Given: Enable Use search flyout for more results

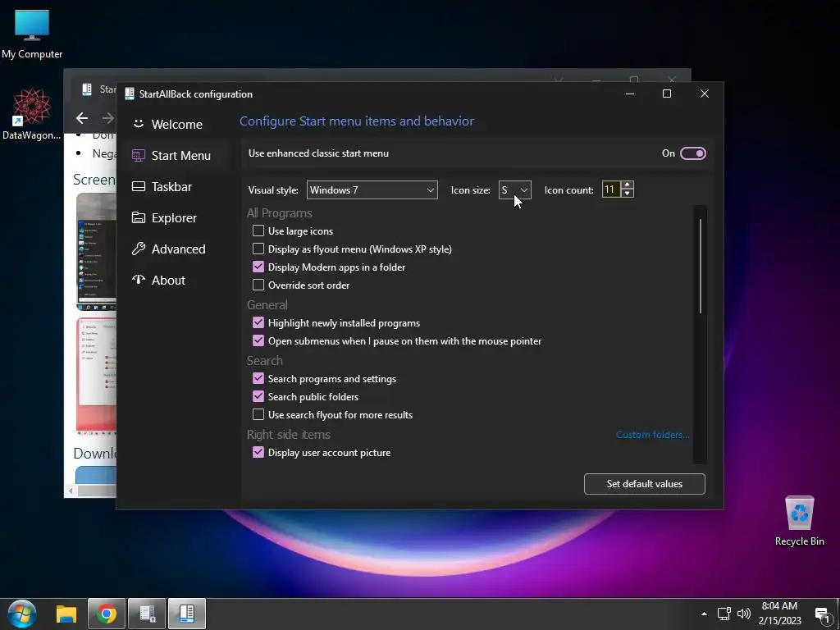Looking at the screenshot, I should [x=258, y=414].
